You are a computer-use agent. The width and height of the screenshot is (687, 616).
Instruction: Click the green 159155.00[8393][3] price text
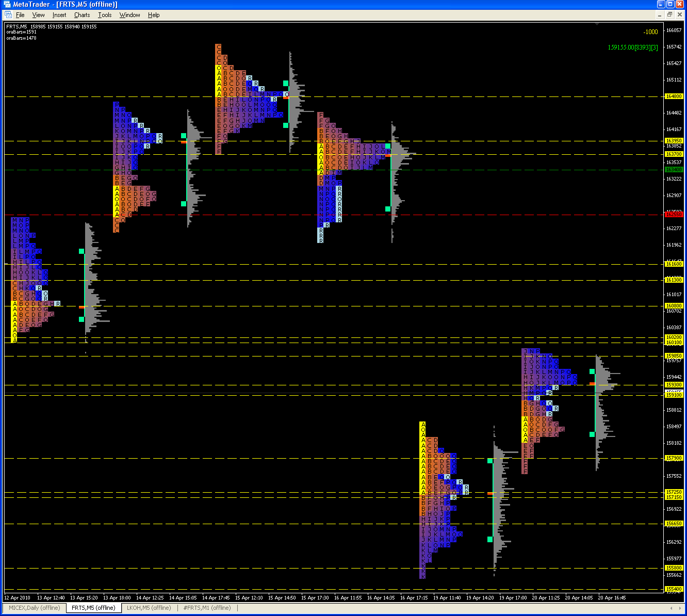[633, 47]
